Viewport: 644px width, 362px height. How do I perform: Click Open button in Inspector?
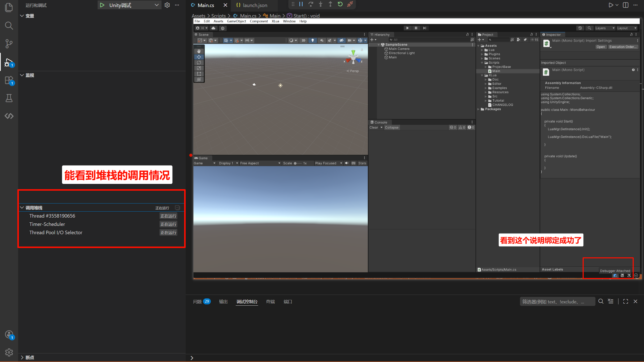click(x=600, y=47)
